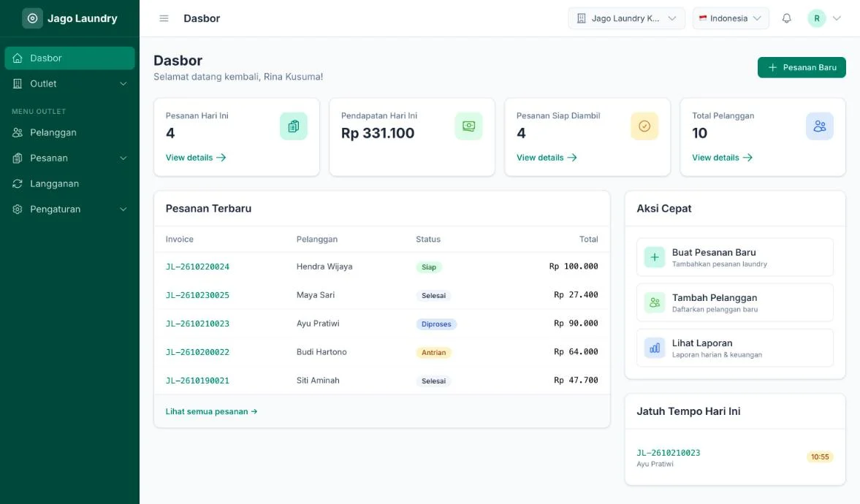Click the plus icon beside Buat Pesanan Baru
Viewport: 860px width, 504px height.
pos(655,257)
